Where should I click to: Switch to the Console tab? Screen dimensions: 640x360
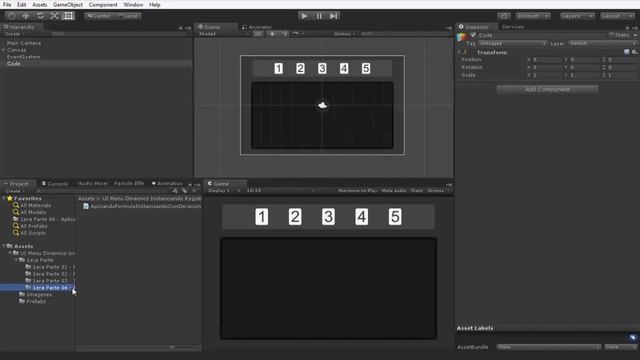tap(55, 184)
